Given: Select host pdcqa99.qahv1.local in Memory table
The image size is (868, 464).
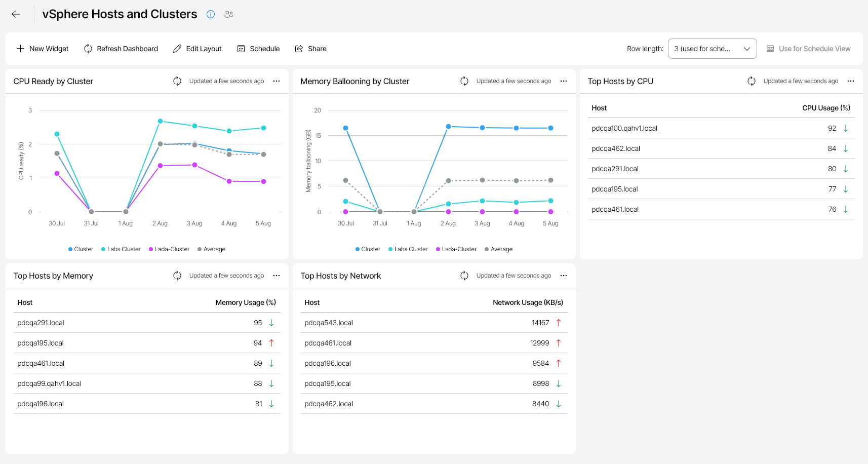Looking at the screenshot, I should click(49, 383).
